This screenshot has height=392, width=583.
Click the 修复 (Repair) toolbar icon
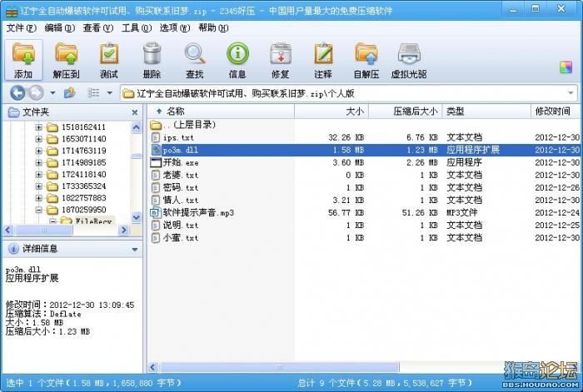click(x=281, y=60)
